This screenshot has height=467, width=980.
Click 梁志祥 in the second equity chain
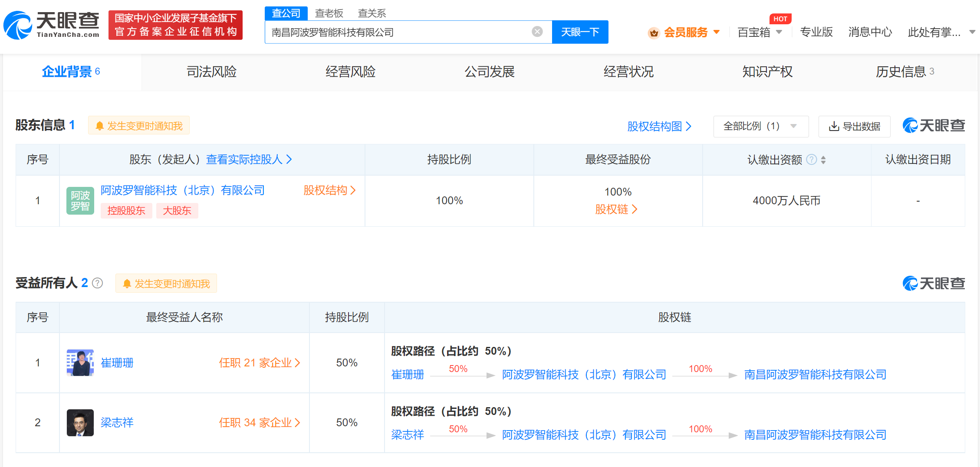click(x=408, y=434)
